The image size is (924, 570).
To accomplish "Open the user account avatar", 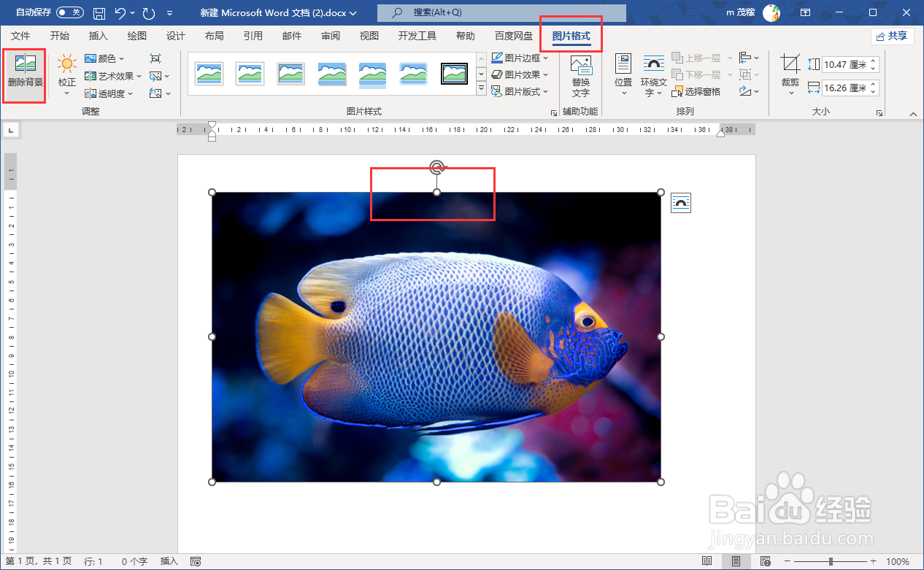I will pos(771,12).
